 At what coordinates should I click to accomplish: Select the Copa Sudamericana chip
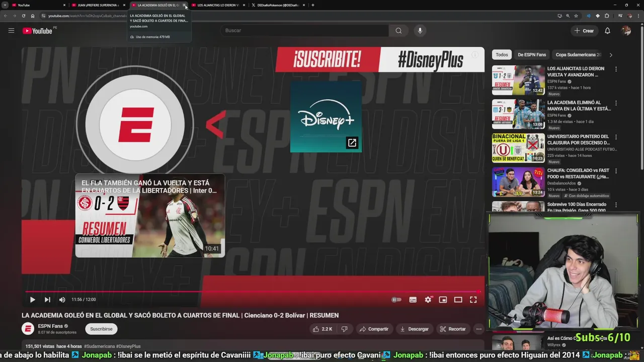click(x=579, y=55)
